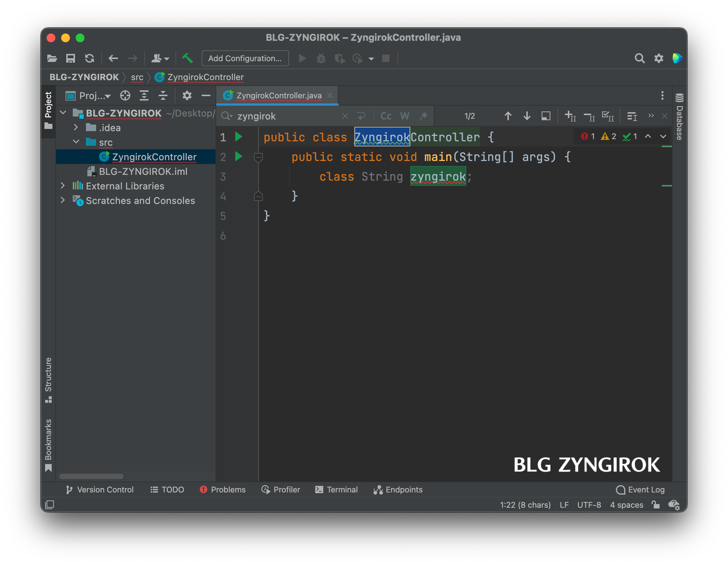The width and height of the screenshot is (728, 566).
Task: Open the Terminal tool window tab
Action: pos(337,490)
